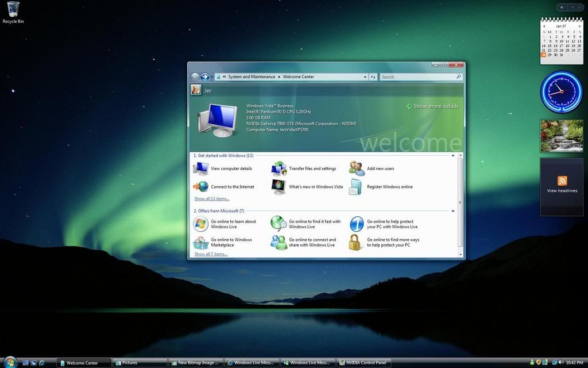
Task: Collapse the Offers from Microsoft section
Action: [453, 211]
